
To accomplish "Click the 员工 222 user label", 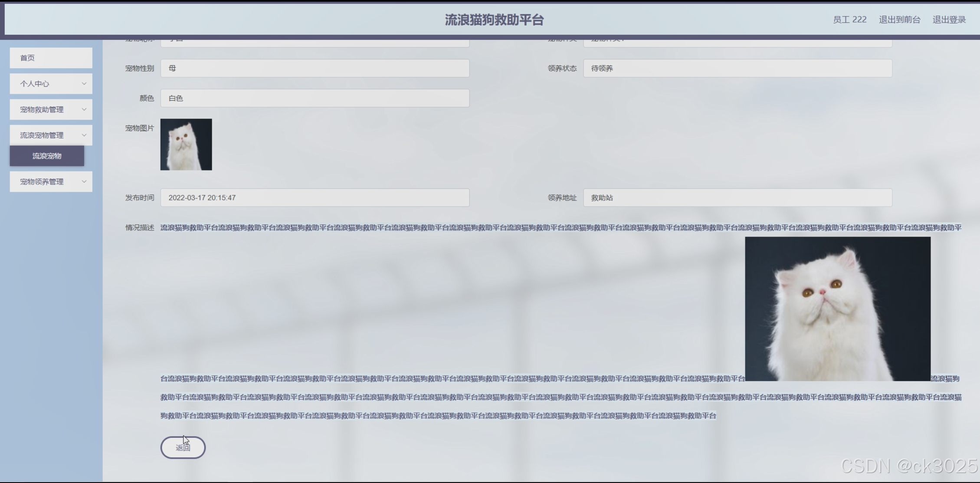I will coord(849,20).
